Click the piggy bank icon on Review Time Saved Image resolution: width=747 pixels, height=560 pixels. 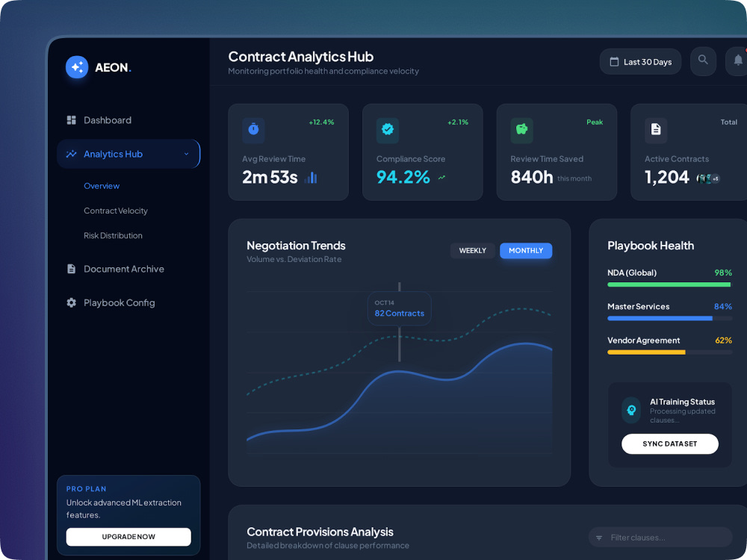(522, 129)
